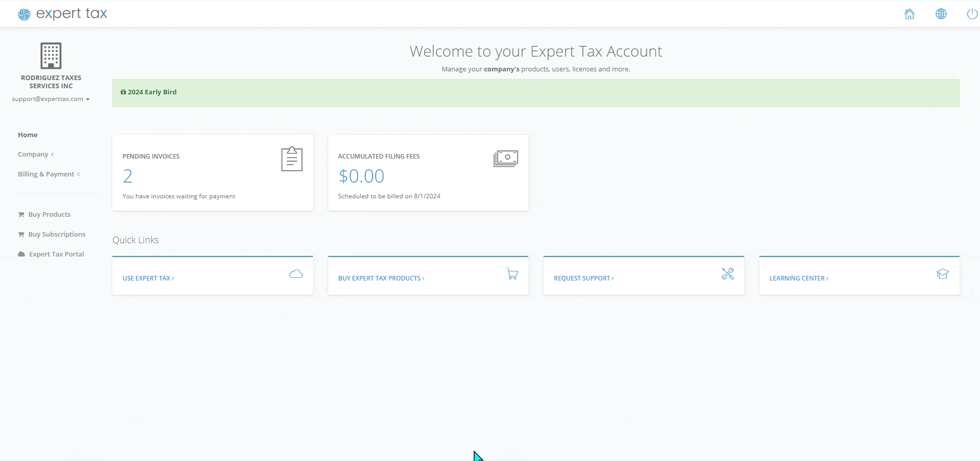
Task: Click Expert Tax Portal in the sidebar
Action: [x=56, y=254]
